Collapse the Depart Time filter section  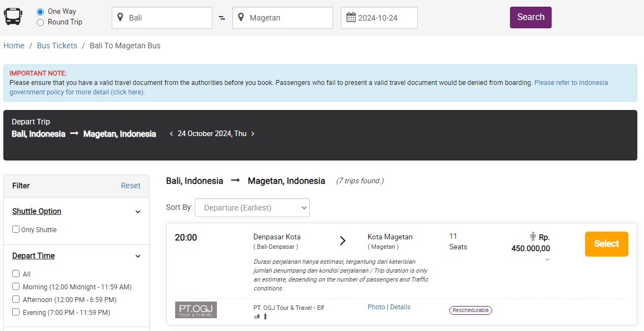[138, 256]
